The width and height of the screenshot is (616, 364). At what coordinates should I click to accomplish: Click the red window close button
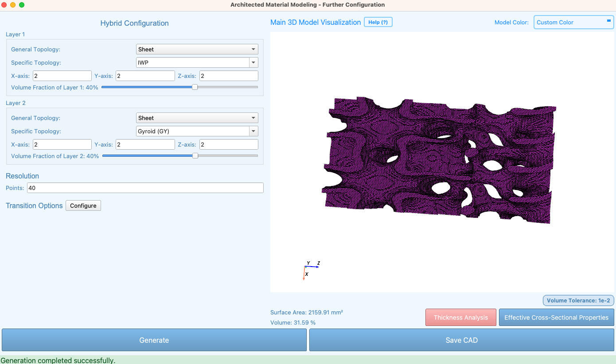4,5
